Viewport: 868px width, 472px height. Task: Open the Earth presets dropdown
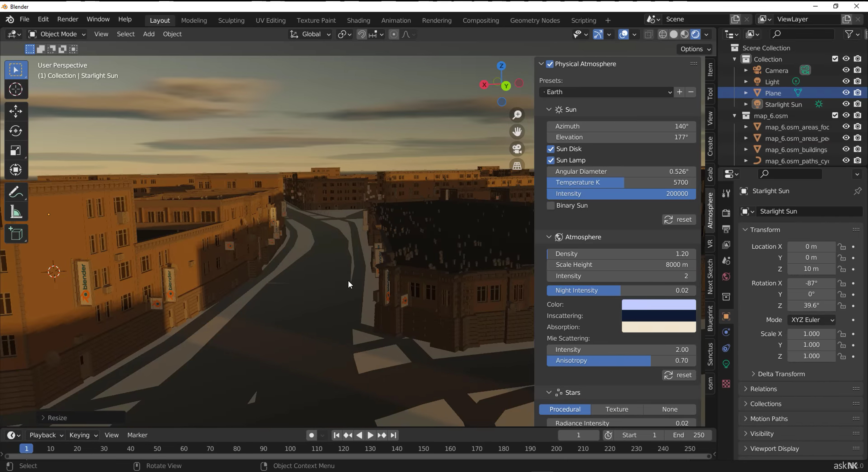pos(606,92)
